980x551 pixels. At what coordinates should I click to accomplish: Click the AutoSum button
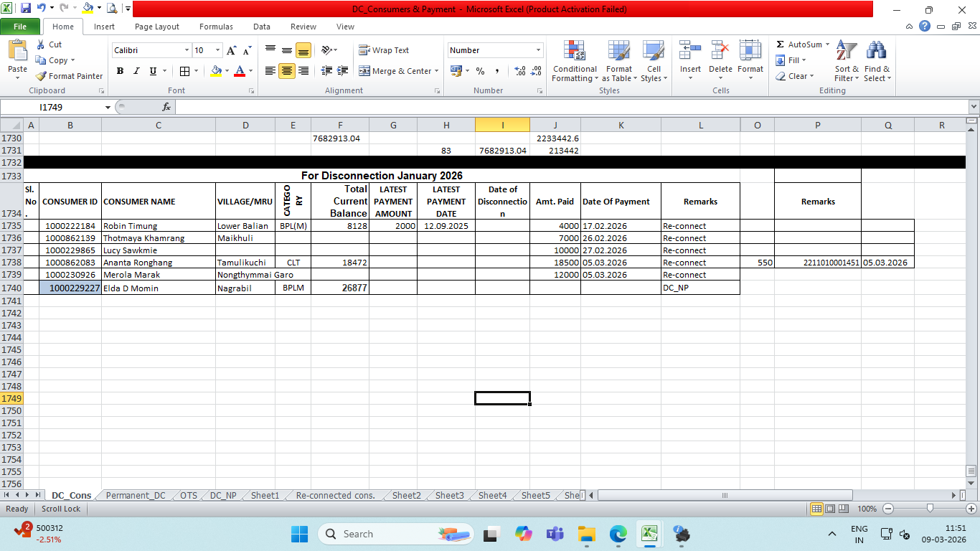point(799,44)
